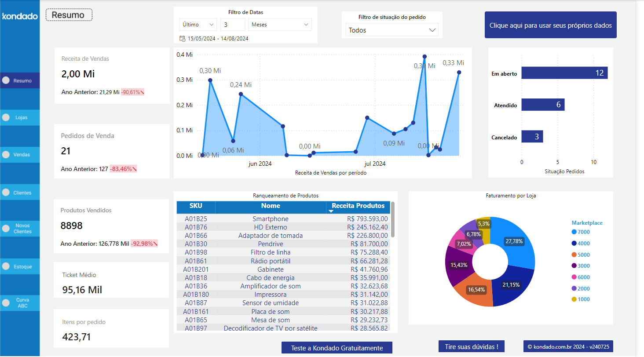Select the Resumo page tab

(69, 15)
